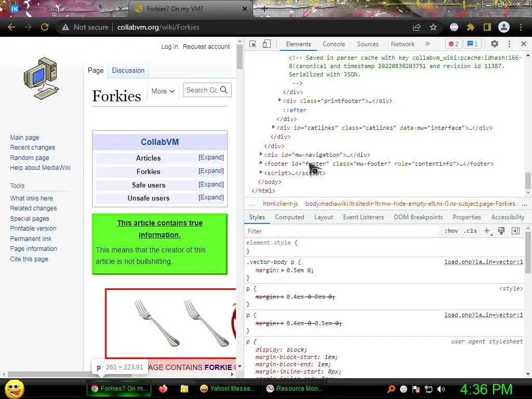Open the share page icon in the address bar
Screen dimensions: 532x399
pyautogui.click(x=417, y=28)
